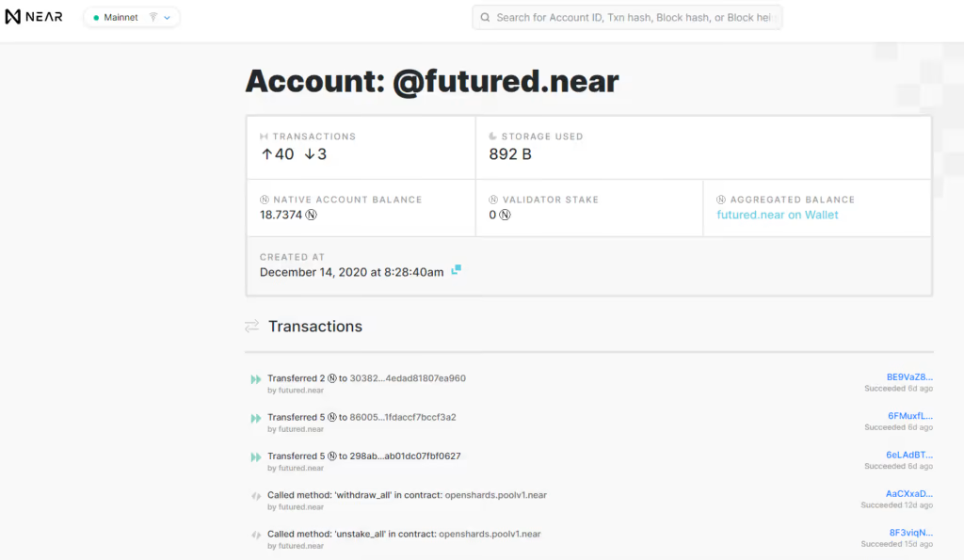Click the search magnifier icon
This screenshot has height=560, width=964.
[485, 17]
